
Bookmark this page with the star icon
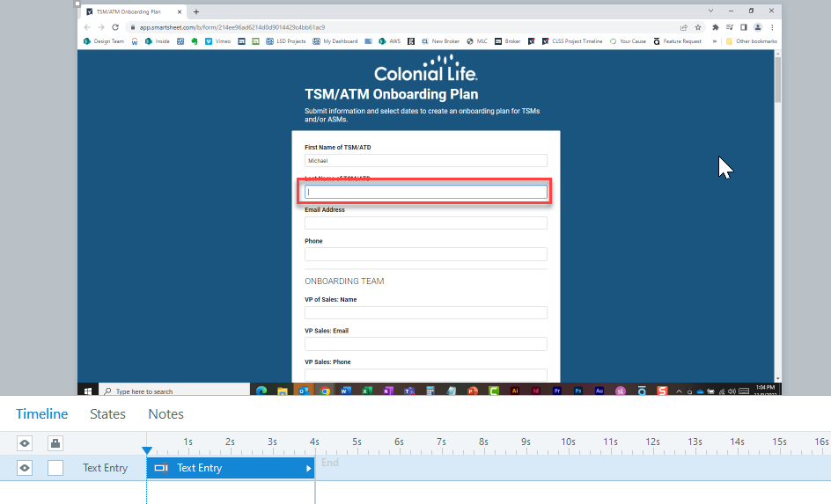pyautogui.click(x=698, y=27)
